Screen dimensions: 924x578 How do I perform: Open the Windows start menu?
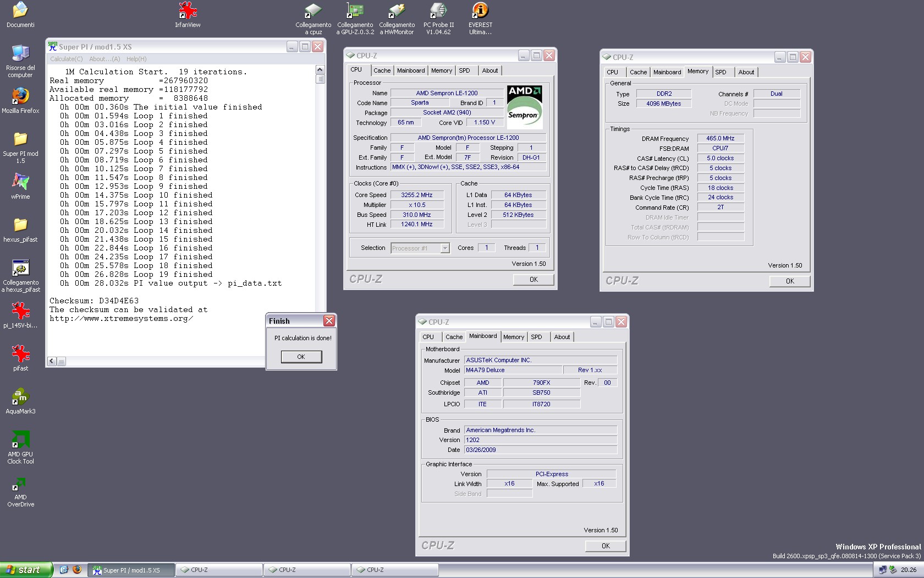click(x=26, y=570)
